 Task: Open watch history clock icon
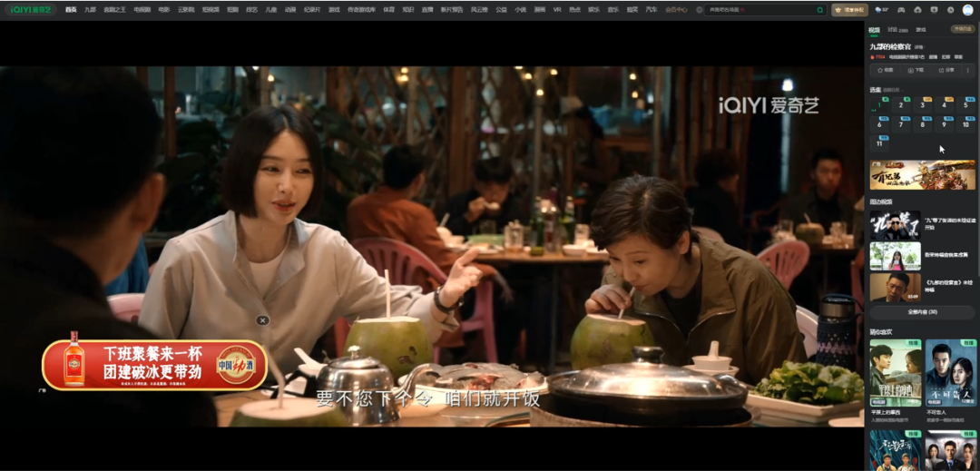(951, 10)
